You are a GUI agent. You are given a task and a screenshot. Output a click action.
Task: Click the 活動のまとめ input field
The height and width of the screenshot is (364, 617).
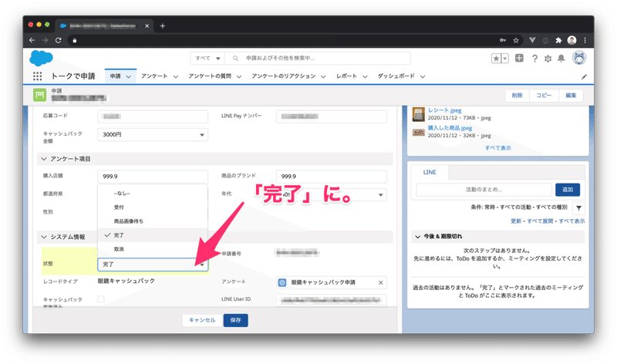484,190
